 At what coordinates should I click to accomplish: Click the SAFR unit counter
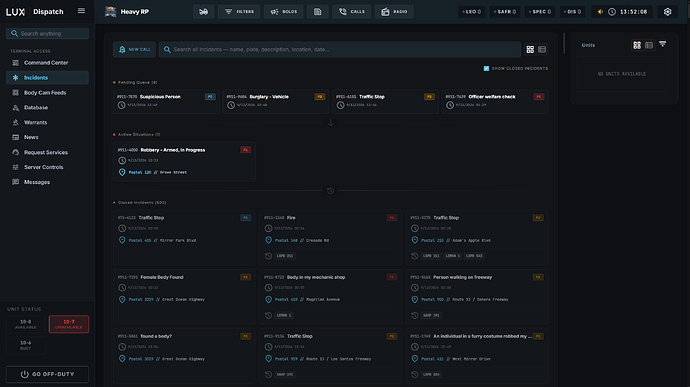tap(504, 12)
